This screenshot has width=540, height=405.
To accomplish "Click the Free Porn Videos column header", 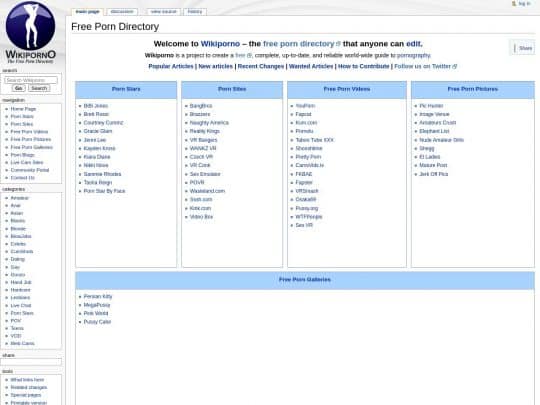I will [347, 89].
